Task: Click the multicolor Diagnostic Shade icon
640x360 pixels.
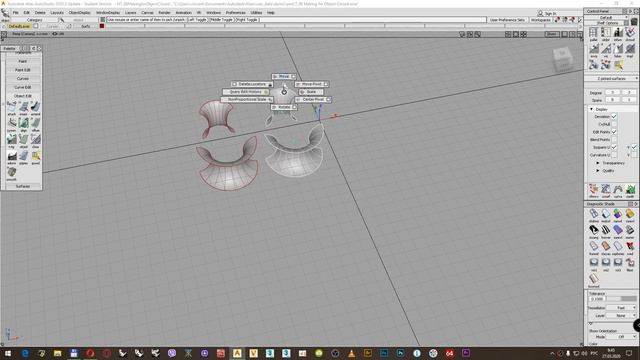Action: (618, 213)
